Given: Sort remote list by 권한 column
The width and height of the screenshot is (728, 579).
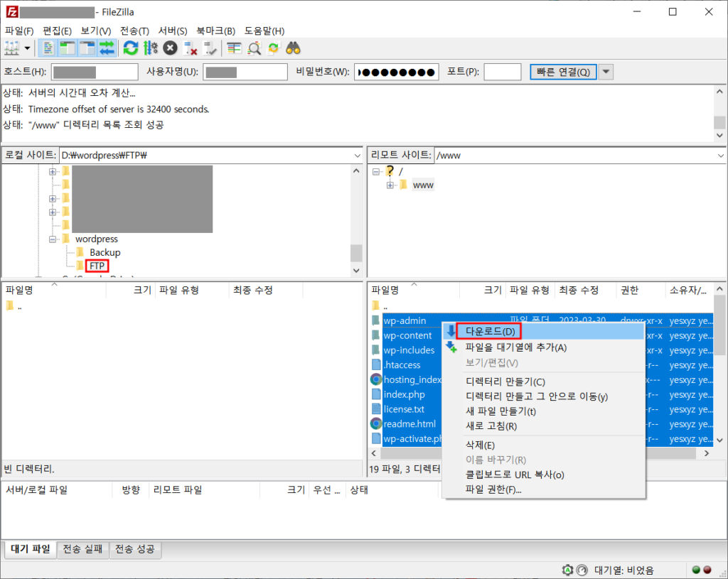Looking at the screenshot, I should pyautogui.click(x=641, y=291).
